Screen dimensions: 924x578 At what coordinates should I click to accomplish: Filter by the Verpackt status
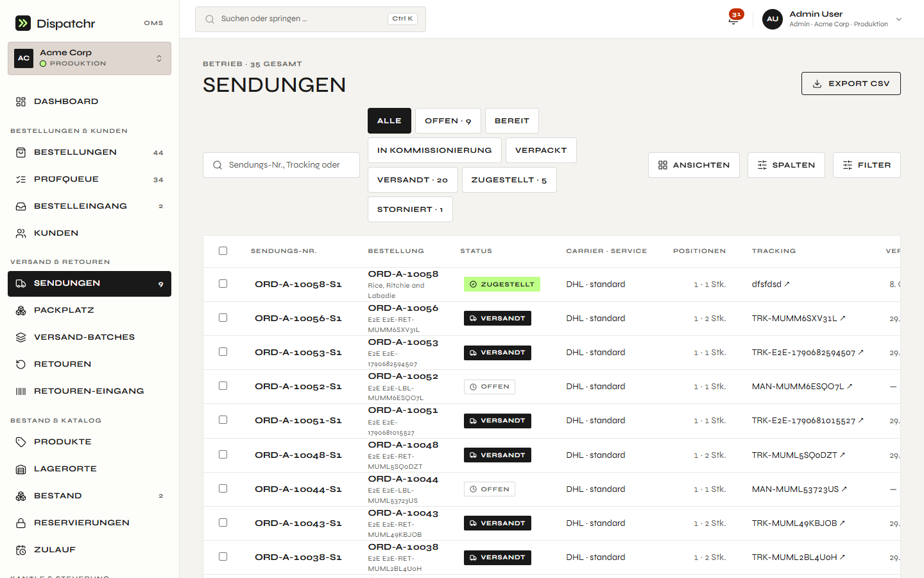[541, 150]
